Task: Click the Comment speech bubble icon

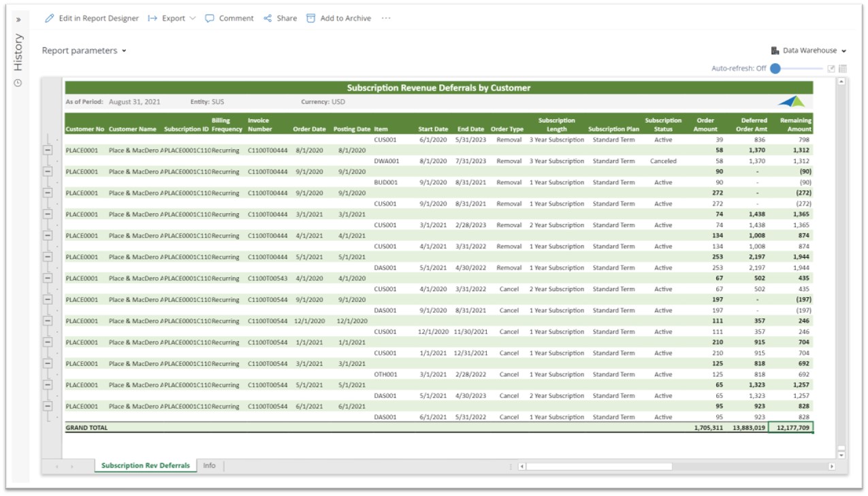Action: coord(210,18)
